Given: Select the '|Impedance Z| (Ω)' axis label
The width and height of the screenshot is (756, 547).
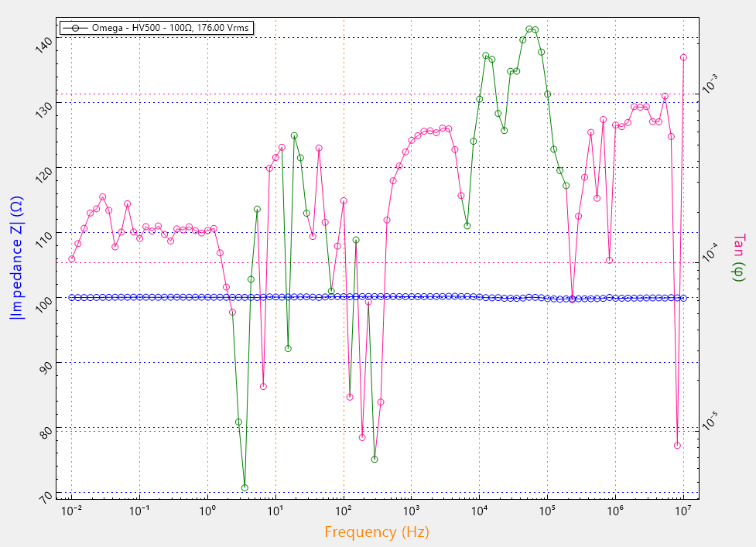Looking at the screenshot, I should coord(14,256).
